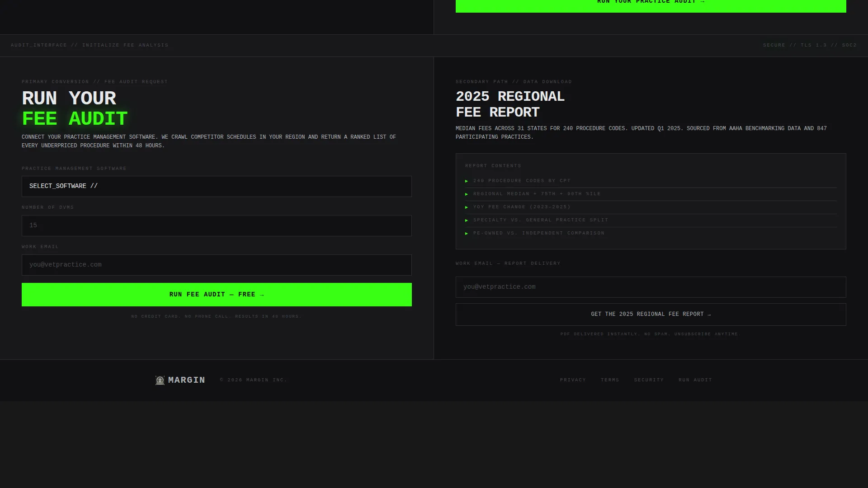The height and width of the screenshot is (488, 868).
Task: Open the Select_Software dropdown
Action: [x=217, y=186]
